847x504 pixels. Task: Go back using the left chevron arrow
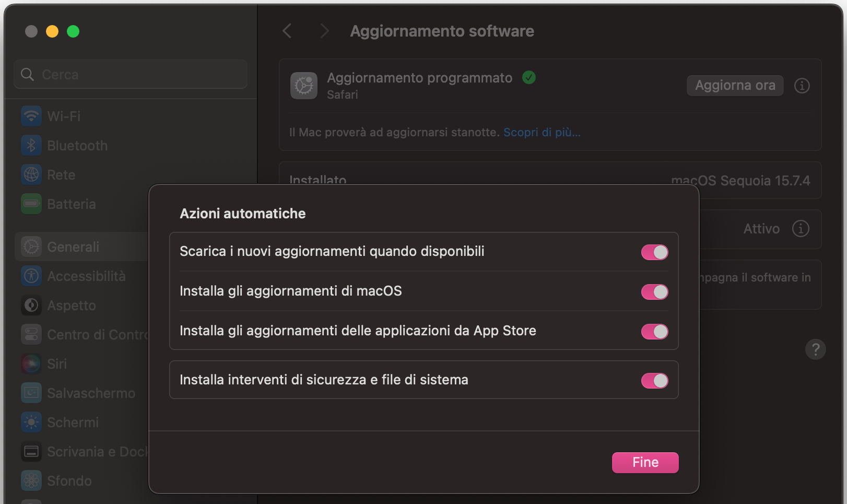pos(286,31)
